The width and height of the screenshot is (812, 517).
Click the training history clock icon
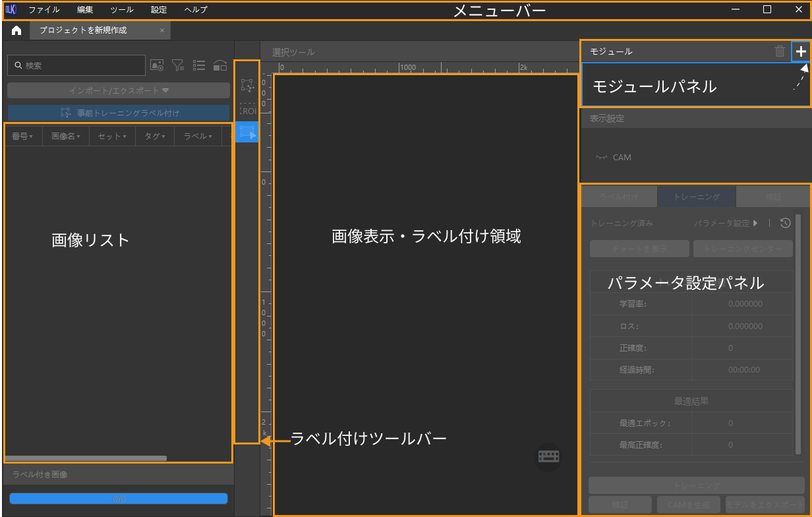click(x=785, y=223)
